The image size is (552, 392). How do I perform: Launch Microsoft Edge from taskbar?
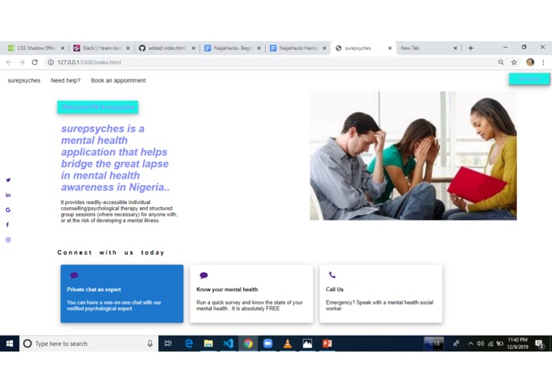(x=189, y=344)
